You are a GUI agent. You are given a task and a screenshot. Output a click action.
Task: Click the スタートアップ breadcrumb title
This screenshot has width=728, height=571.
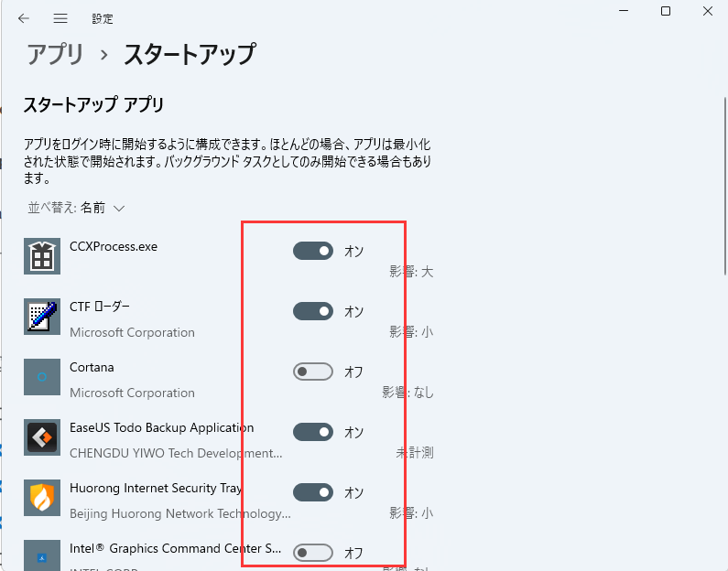click(190, 54)
